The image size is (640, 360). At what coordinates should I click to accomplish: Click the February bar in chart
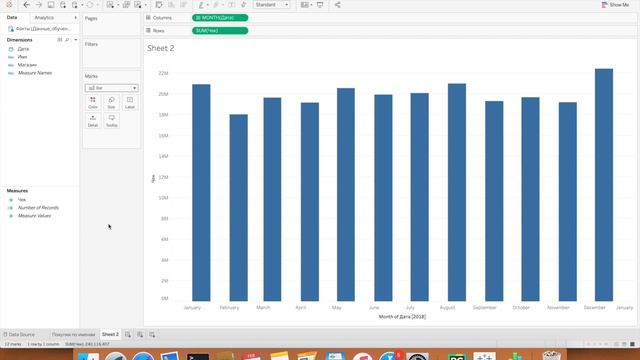click(238, 208)
